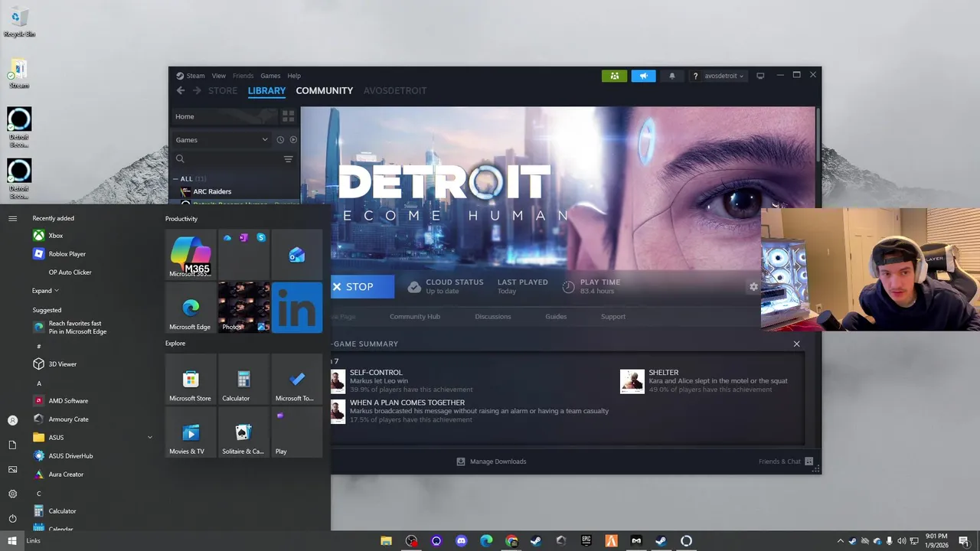Enter Steam Big Picture mode icon
980x551 pixels.
[x=760, y=76]
